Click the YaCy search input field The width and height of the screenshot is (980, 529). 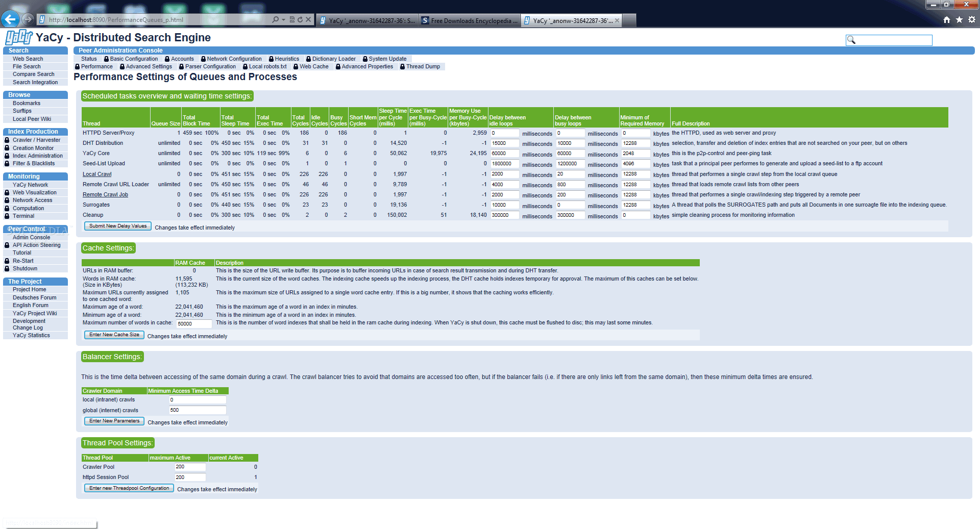click(x=889, y=40)
